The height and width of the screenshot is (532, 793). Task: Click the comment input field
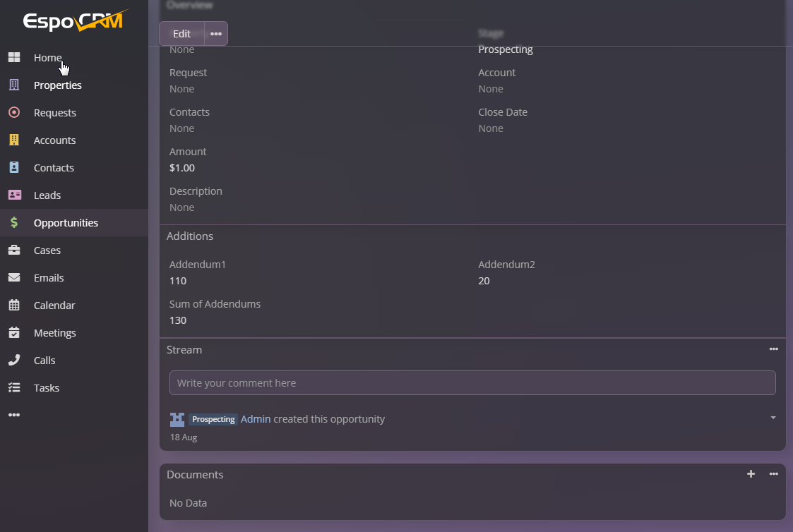(x=472, y=383)
